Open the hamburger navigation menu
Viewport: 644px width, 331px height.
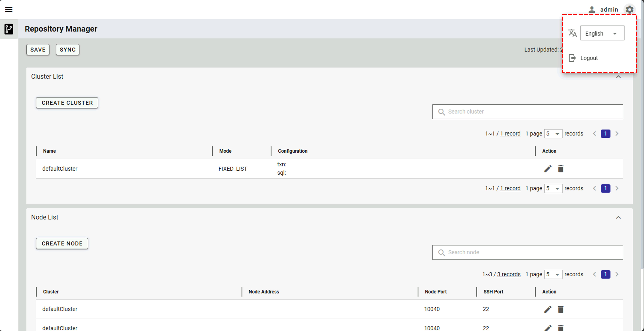pyautogui.click(x=9, y=10)
